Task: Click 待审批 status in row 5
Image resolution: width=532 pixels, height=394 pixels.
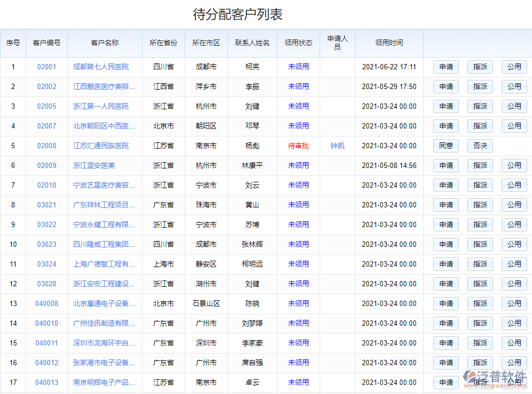Action: coord(298,146)
